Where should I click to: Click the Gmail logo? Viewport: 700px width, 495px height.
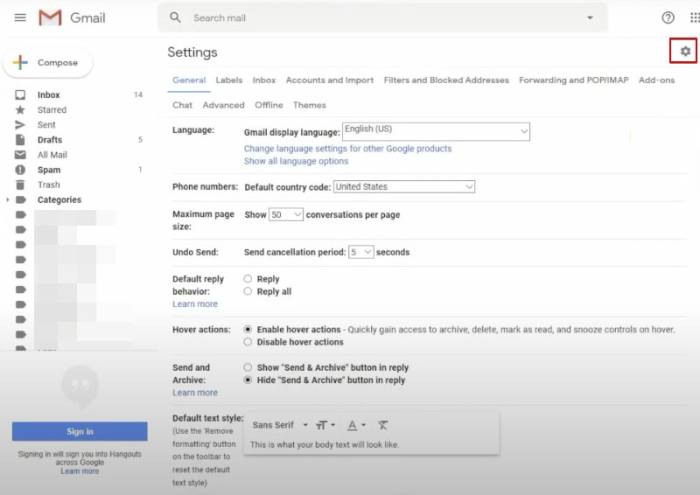click(x=72, y=18)
